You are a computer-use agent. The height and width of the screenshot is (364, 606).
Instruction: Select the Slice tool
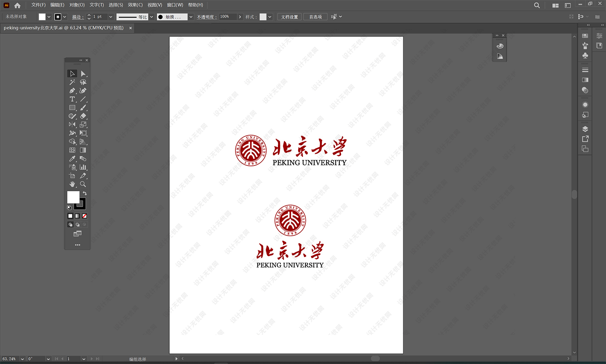click(83, 176)
